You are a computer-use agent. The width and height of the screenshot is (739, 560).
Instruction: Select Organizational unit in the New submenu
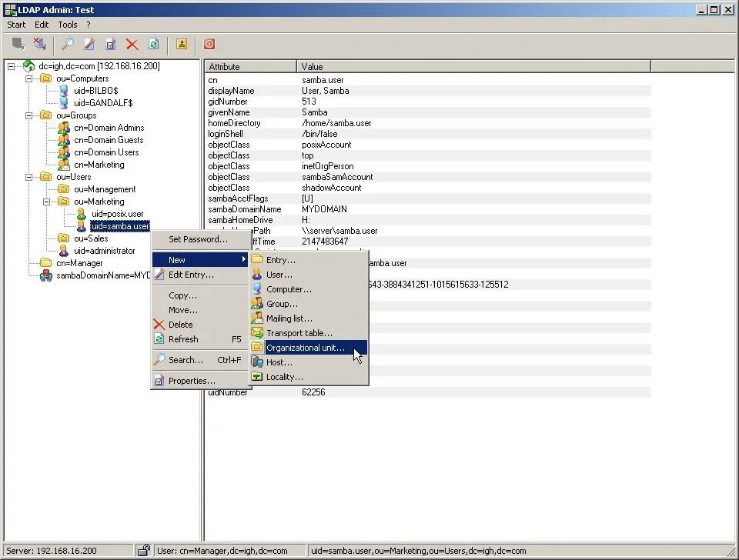coord(309,348)
